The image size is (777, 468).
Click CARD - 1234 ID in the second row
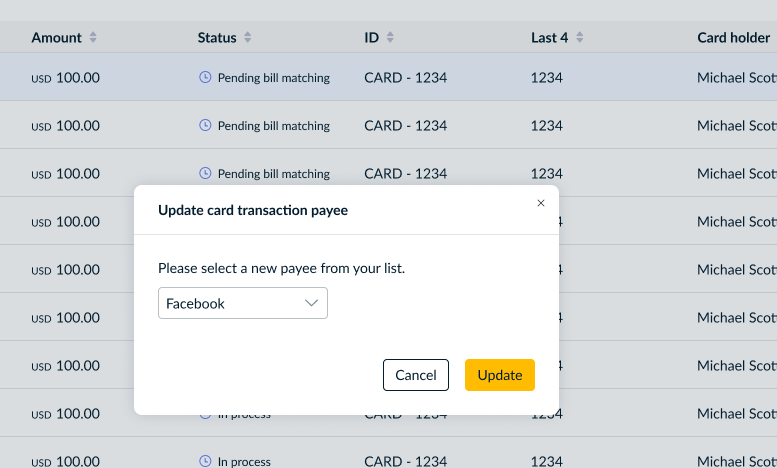(x=405, y=125)
